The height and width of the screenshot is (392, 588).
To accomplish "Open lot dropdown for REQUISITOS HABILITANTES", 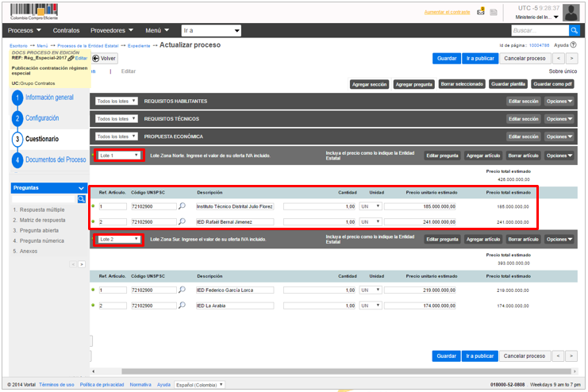I will pyautogui.click(x=116, y=102).
